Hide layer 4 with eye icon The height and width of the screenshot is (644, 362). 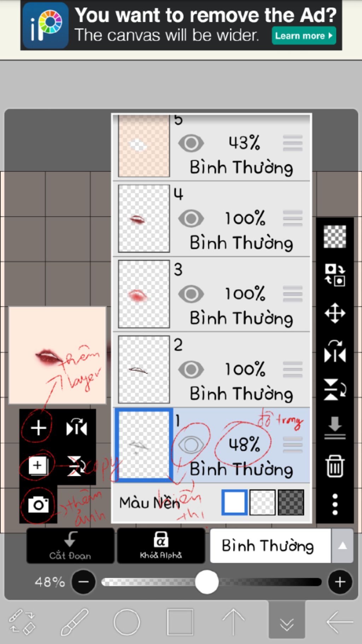click(x=191, y=218)
